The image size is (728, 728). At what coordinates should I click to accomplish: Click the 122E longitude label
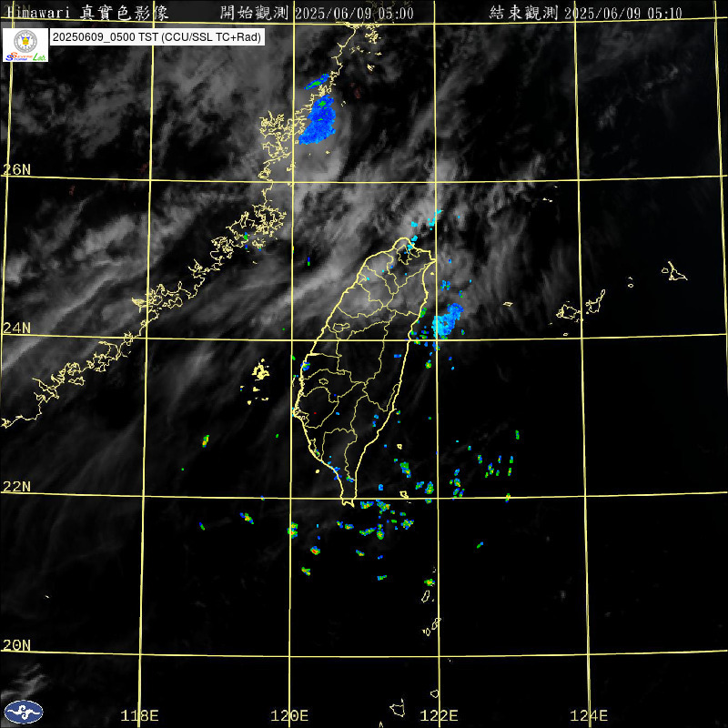click(x=439, y=715)
